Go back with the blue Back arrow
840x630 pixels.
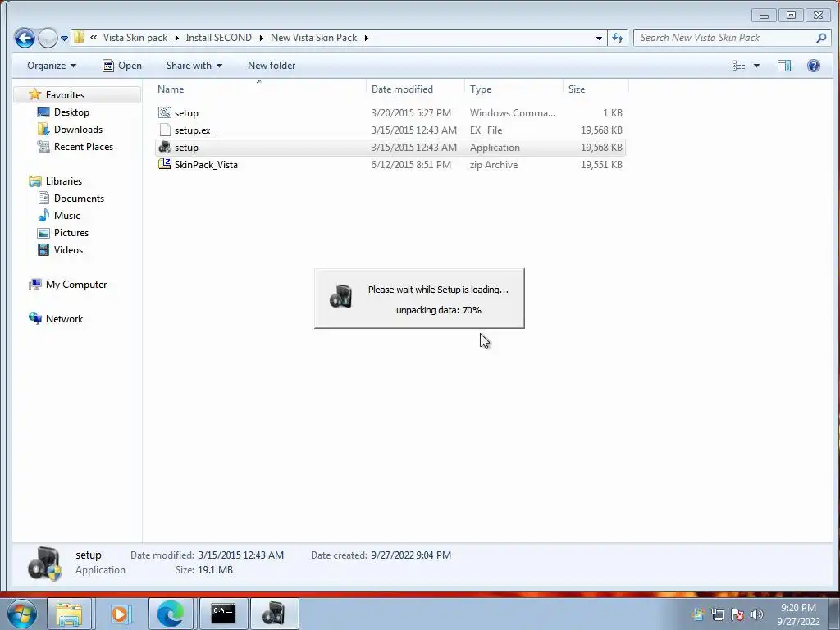tap(25, 38)
